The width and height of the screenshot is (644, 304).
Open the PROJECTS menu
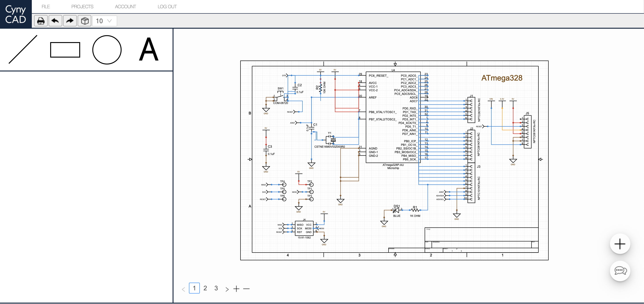(82, 7)
